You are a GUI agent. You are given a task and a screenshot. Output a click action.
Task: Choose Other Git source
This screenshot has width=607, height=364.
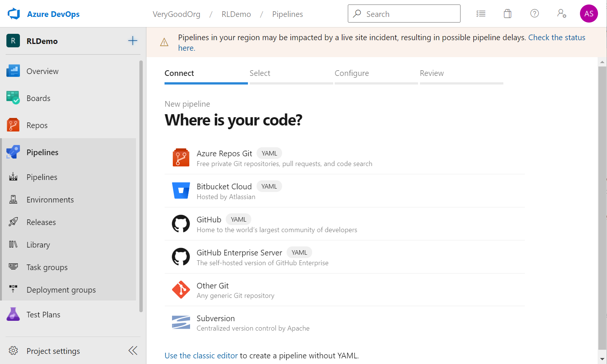[x=345, y=290]
